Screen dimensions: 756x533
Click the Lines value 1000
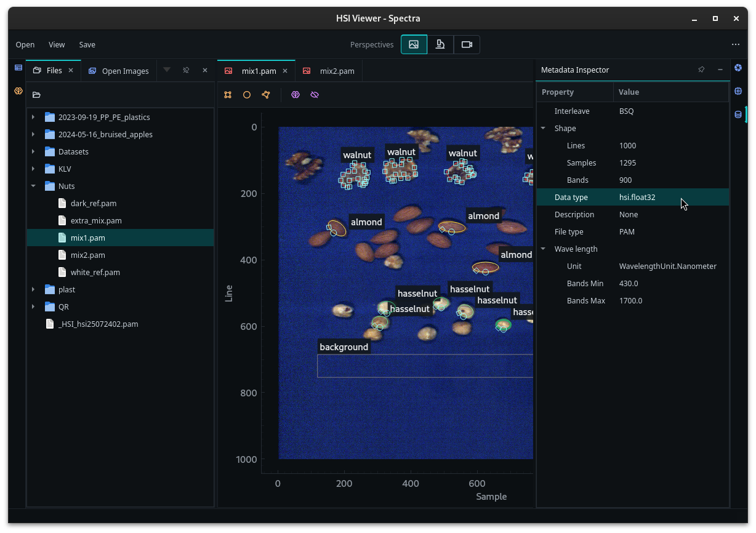(x=628, y=145)
